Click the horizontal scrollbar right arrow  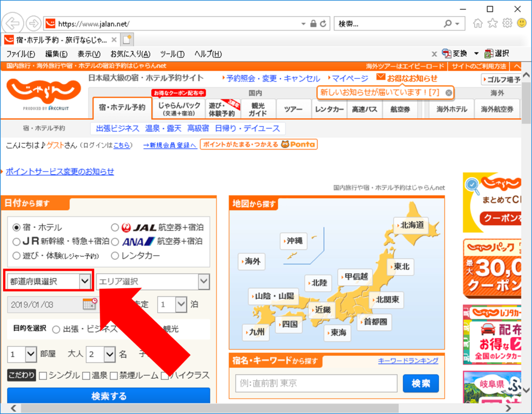pos(508,408)
